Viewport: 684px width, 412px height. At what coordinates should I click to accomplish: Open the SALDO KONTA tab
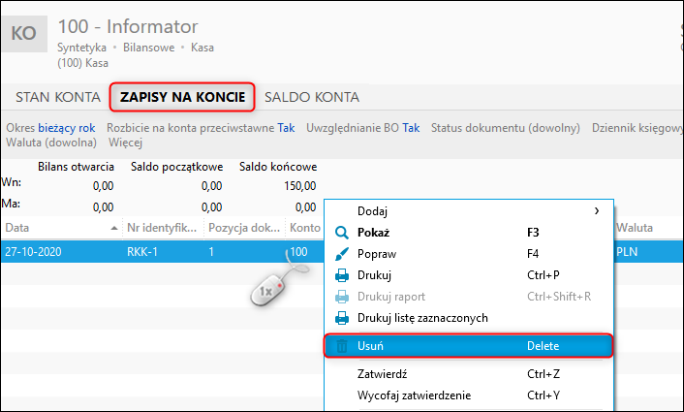tap(312, 97)
